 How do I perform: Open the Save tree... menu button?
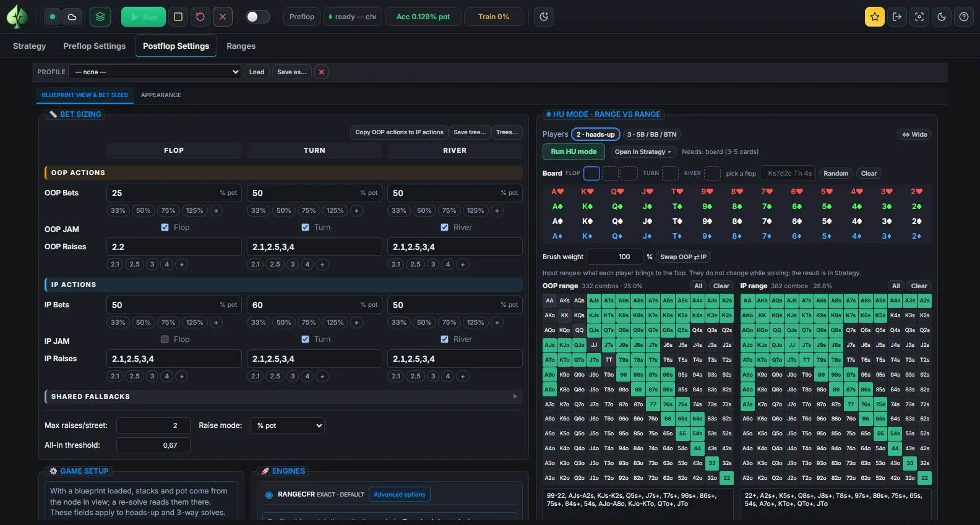click(470, 132)
